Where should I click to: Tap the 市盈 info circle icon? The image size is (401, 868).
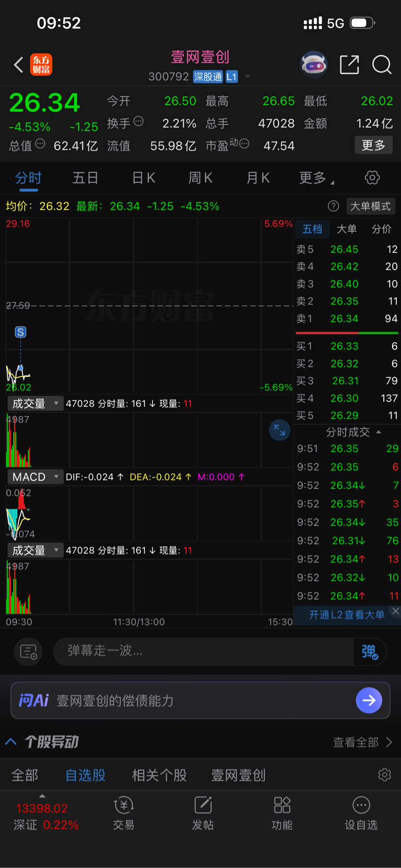click(x=244, y=143)
